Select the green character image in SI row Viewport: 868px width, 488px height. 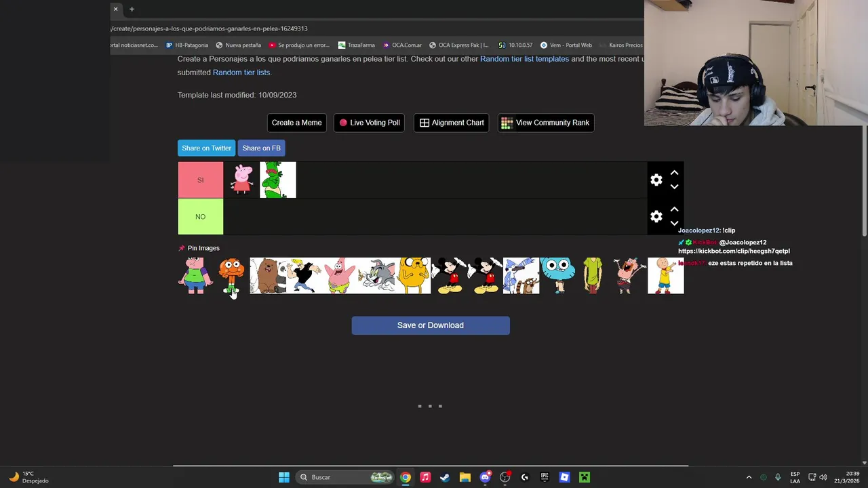click(x=278, y=180)
